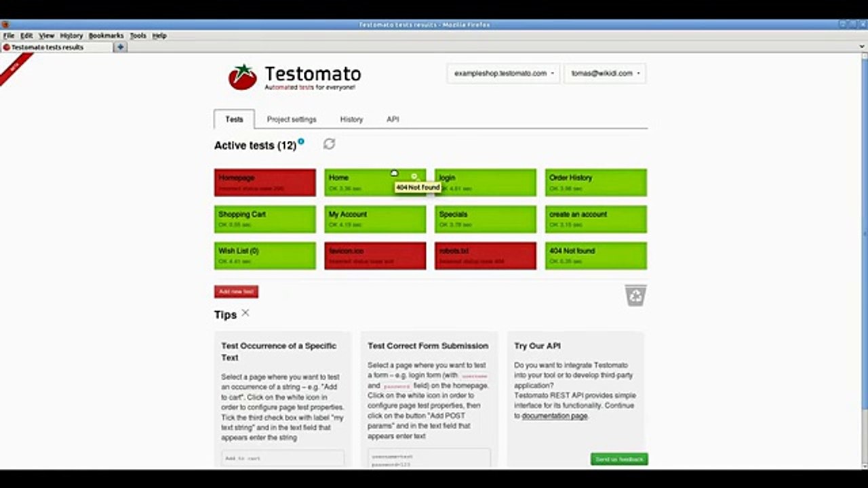The width and height of the screenshot is (868, 488).
Task: Open the tomas@wikidi.com account dropdown
Action: point(605,73)
